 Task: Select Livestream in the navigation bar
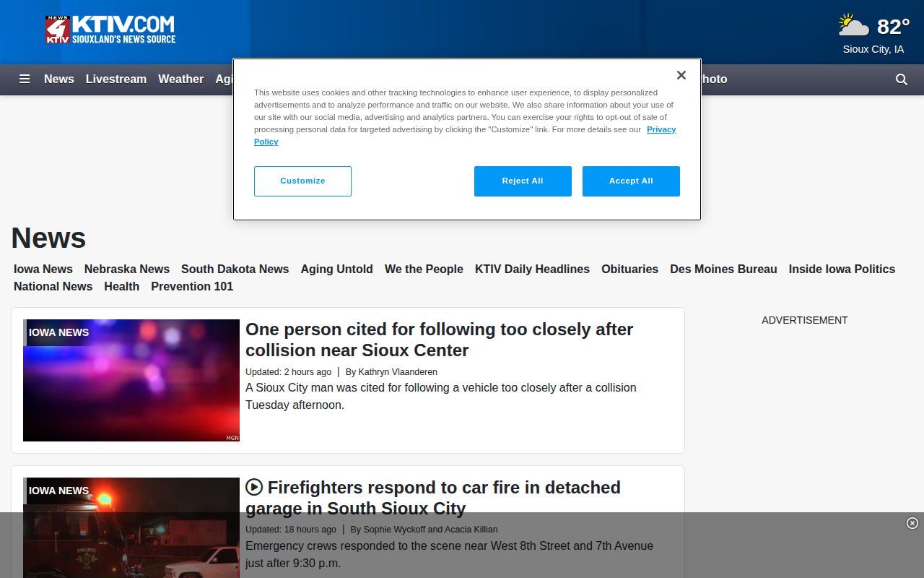[x=116, y=79]
